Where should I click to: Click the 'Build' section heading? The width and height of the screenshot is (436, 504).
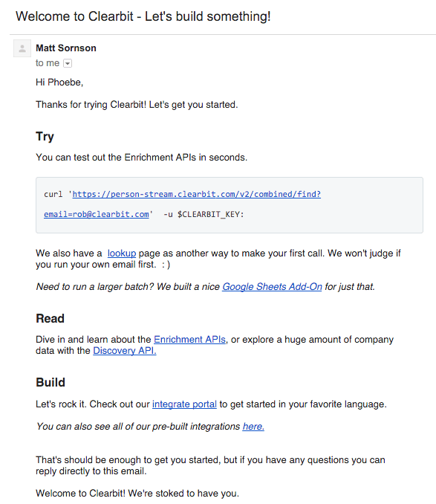51,383
